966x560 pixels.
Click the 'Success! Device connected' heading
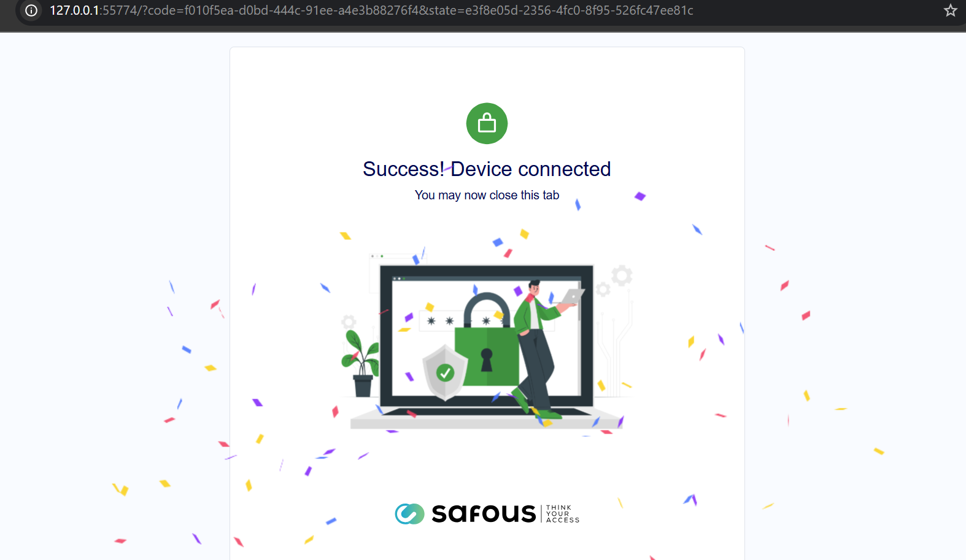(487, 169)
